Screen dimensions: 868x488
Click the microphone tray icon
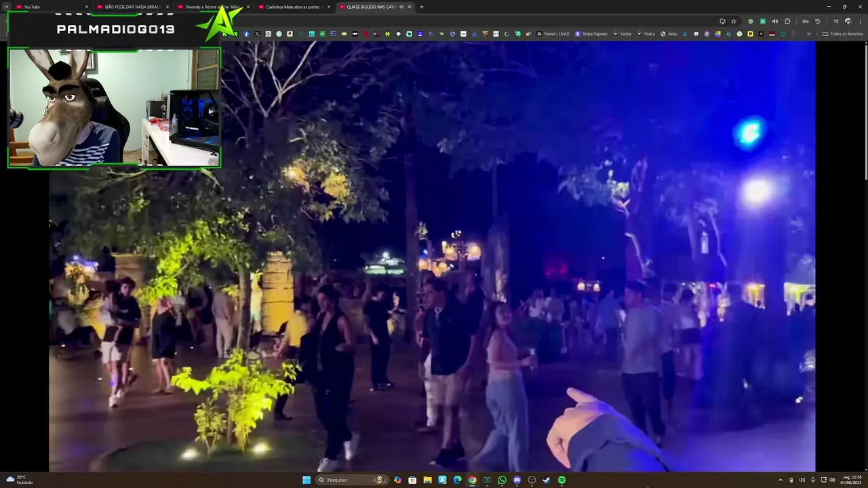[x=813, y=480]
